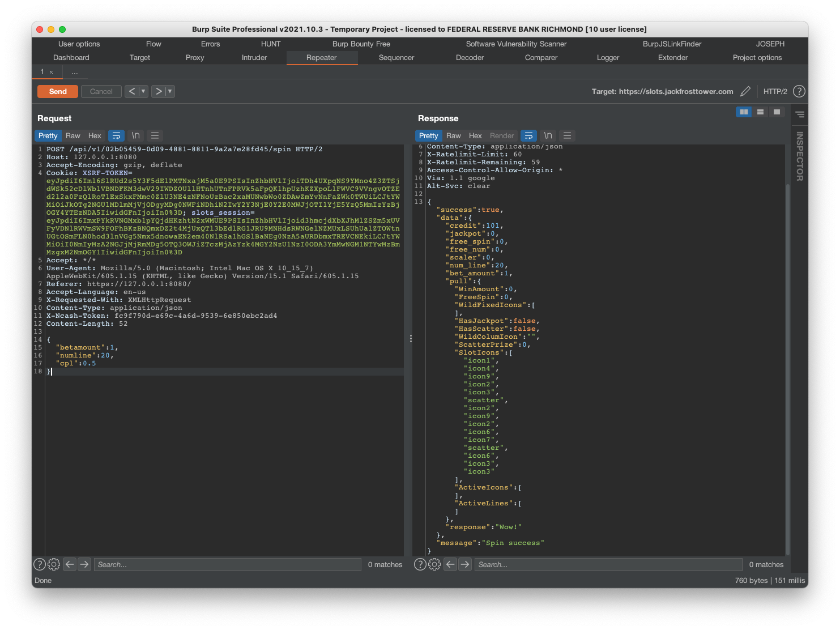
Task: Open Response search help icon
Action: click(x=420, y=564)
